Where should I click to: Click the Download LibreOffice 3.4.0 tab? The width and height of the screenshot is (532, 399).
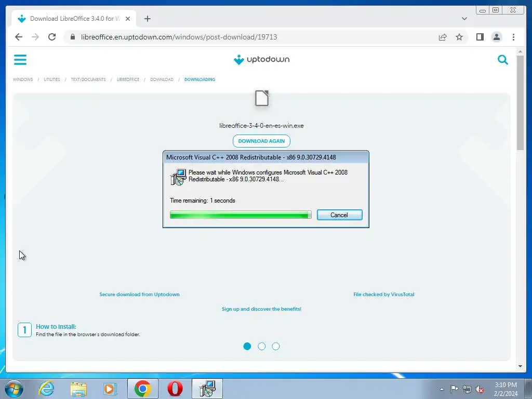74,19
